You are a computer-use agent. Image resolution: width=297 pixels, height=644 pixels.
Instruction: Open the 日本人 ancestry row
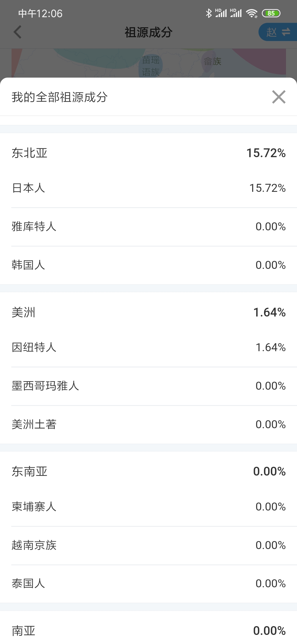click(x=148, y=188)
